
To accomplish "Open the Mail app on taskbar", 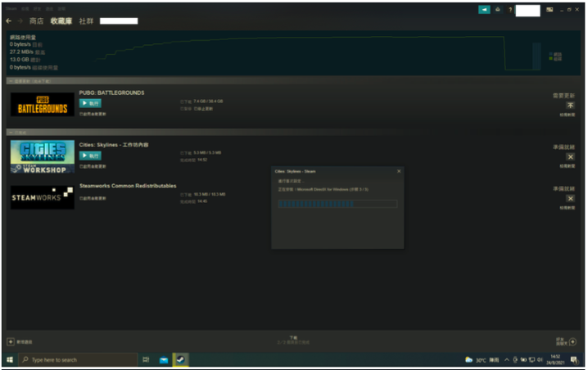I will [164, 360].
